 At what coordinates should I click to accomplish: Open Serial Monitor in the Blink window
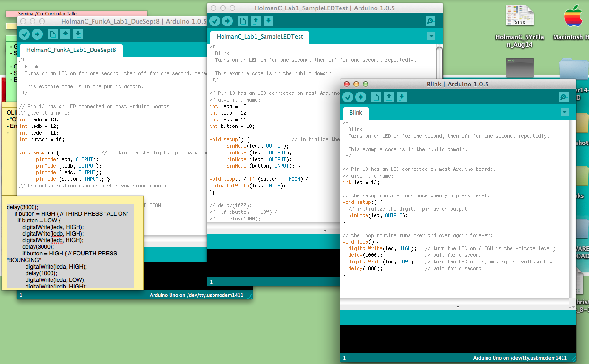563,97
